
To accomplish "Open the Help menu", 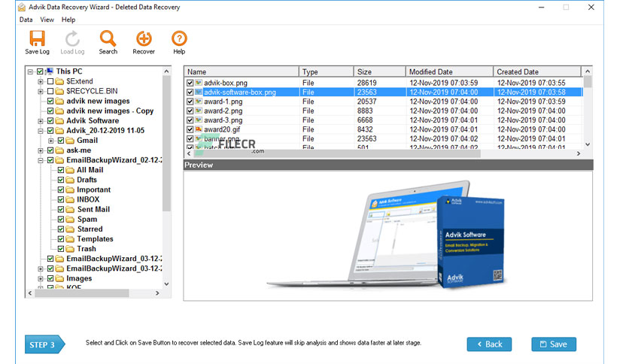I will click(x=68, y=20).
